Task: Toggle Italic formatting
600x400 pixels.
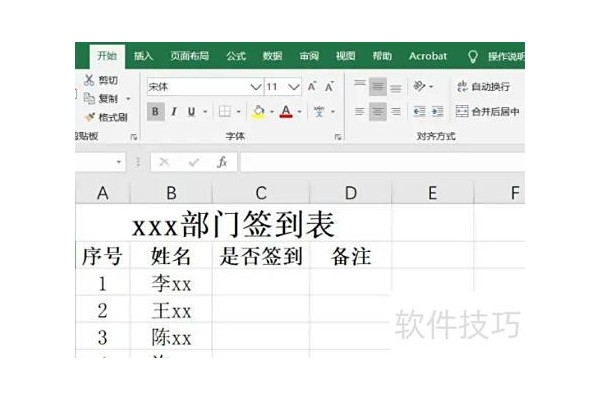Action: (174, 111)
